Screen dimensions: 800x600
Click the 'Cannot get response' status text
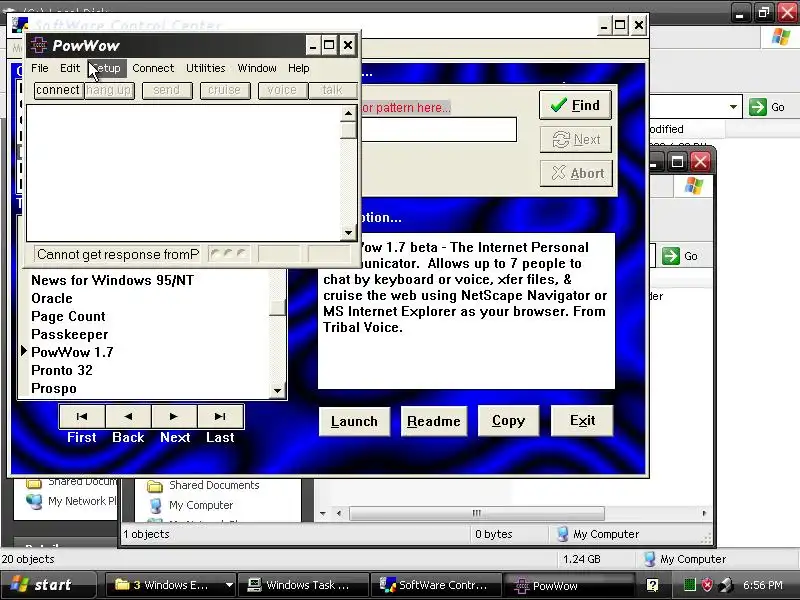tap(117, 254)
